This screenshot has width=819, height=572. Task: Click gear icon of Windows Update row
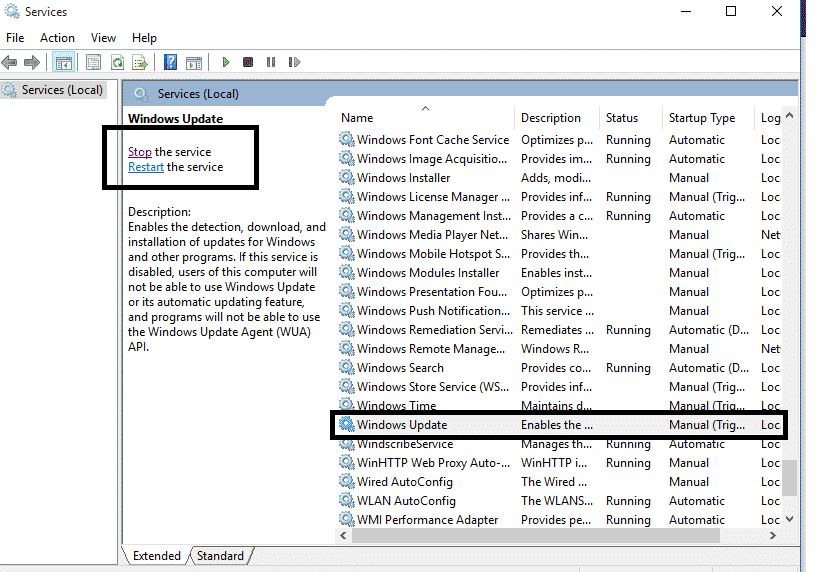point(346,425)
